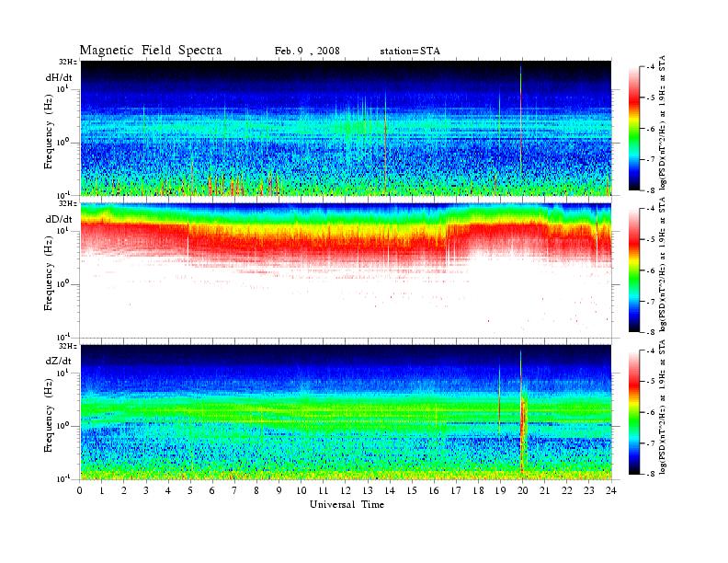Screen dimensions: 728x563
Task: Click the hour 17 tick label
Action: click(x=456, y=491)
